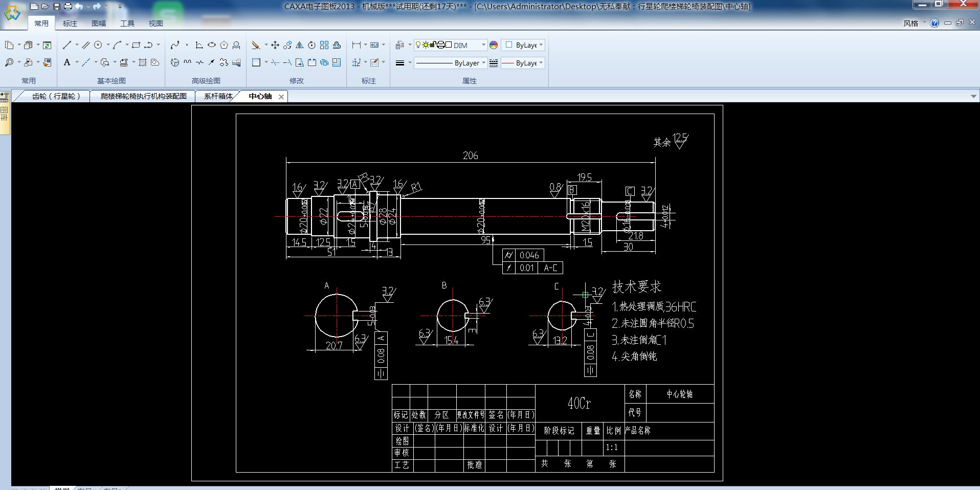Close the 中心轴 document tab

pyautogui.click(x=281, y=97)
